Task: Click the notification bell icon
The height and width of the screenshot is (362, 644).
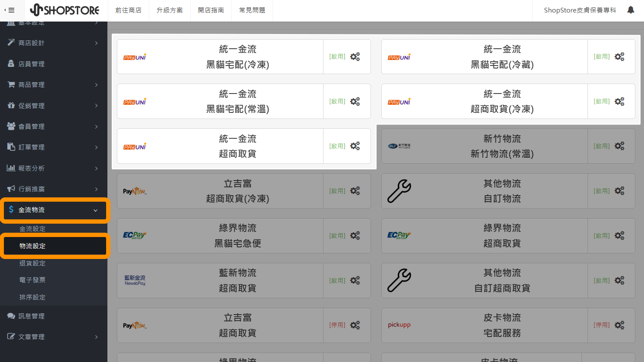Action: 631,10
